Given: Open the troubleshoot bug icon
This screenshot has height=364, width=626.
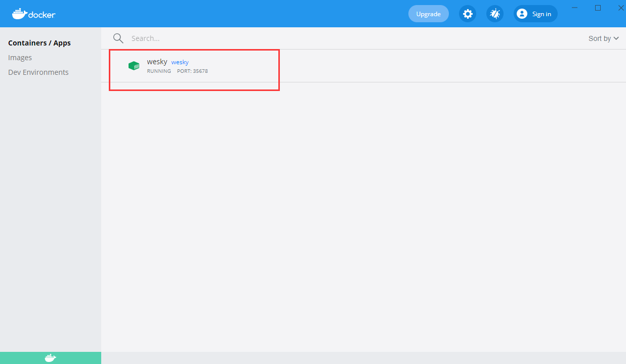Looking at the screenshot, I should [x=495, y=14].
